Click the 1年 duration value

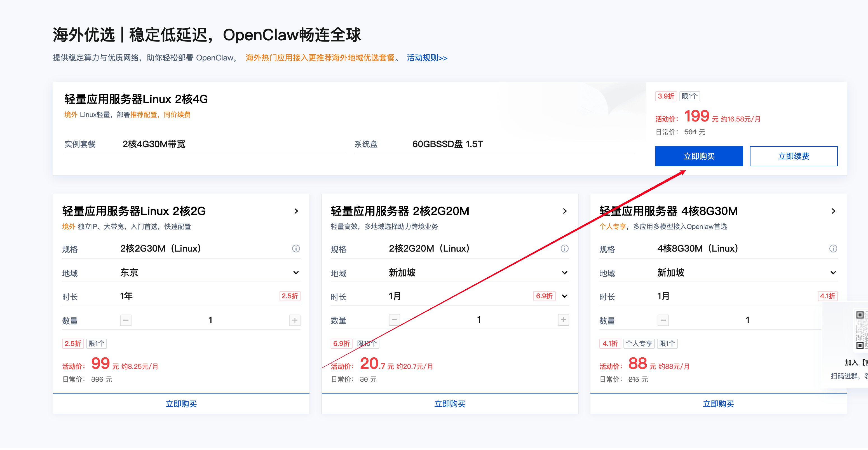126,296
